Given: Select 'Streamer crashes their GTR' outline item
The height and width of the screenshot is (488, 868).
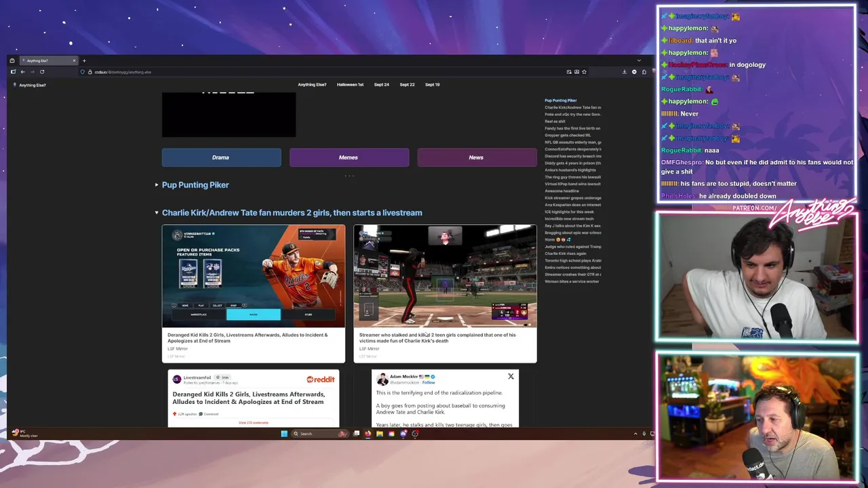Looking at the screenshot, I should pyautogui.click(x=572, y=274).
